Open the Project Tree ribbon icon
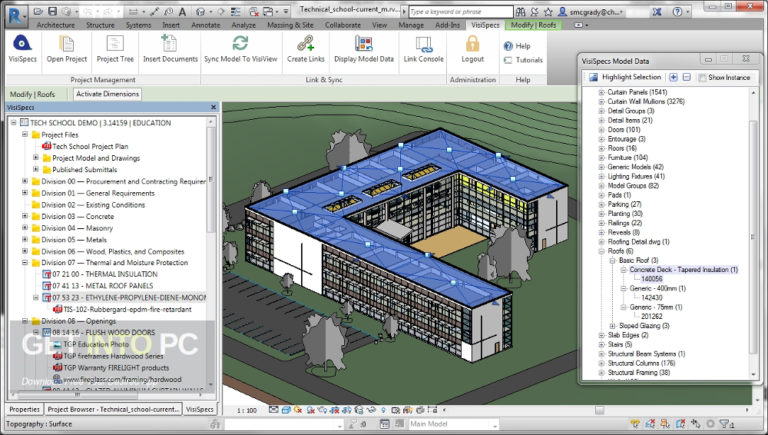This screenshot has width=768, height=435. point(115,44)
